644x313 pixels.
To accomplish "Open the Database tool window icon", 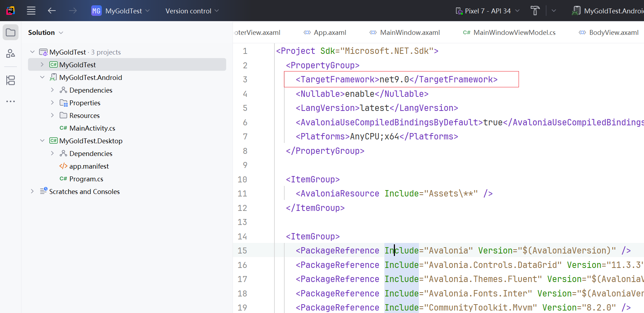I will [x=11, y=80].
